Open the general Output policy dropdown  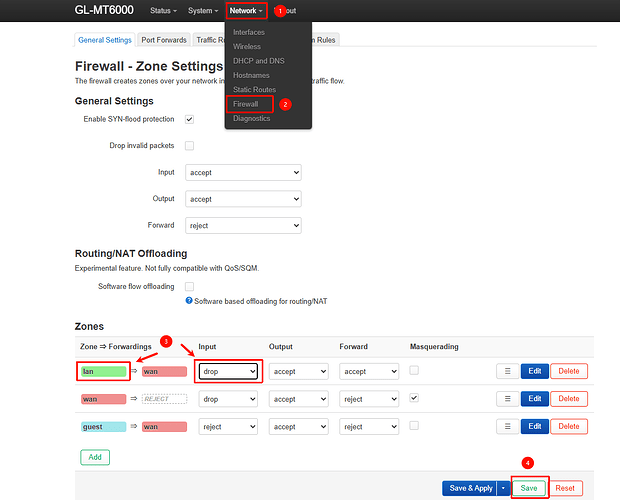click(243, 199)
